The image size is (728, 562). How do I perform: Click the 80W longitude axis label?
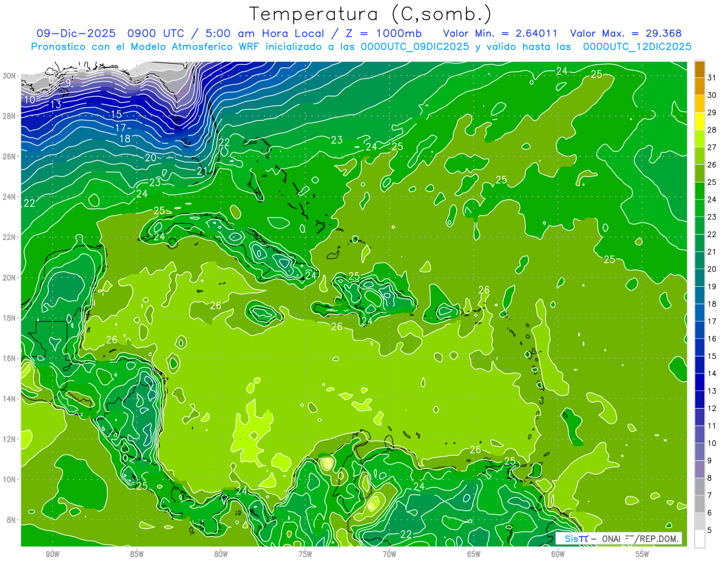click(221, 554)
